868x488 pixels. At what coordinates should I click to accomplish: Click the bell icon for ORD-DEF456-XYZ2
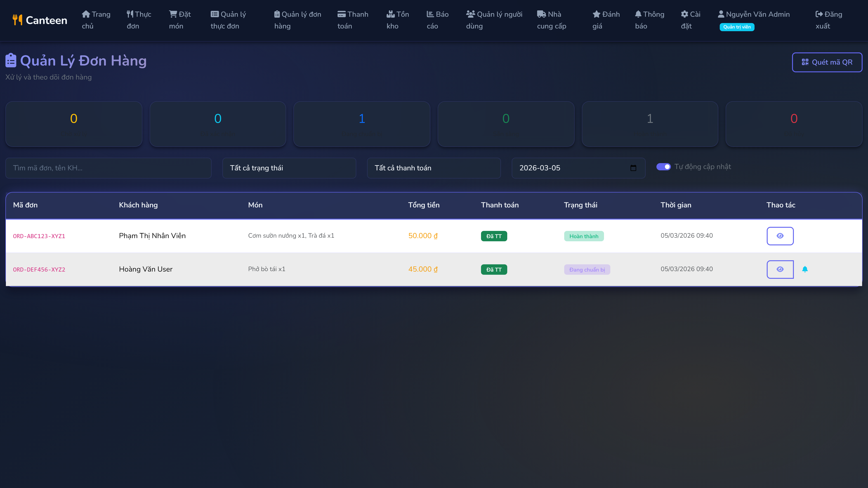tap(805, 269)
